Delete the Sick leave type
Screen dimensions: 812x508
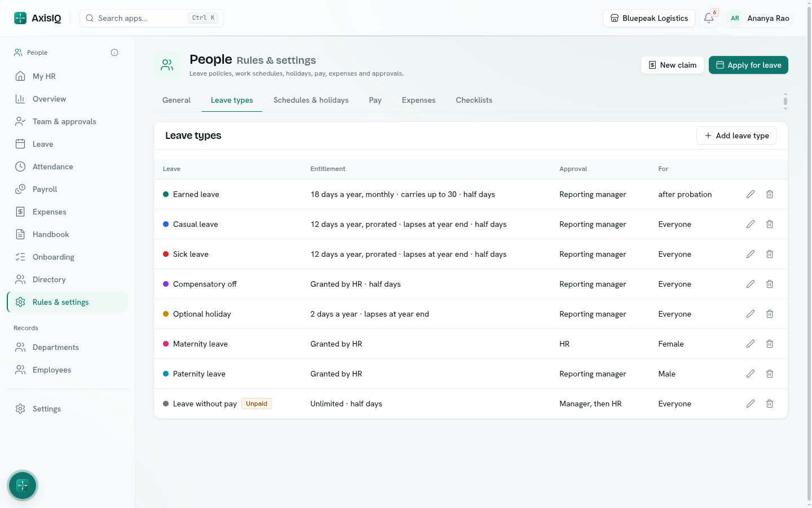(770, 254)
